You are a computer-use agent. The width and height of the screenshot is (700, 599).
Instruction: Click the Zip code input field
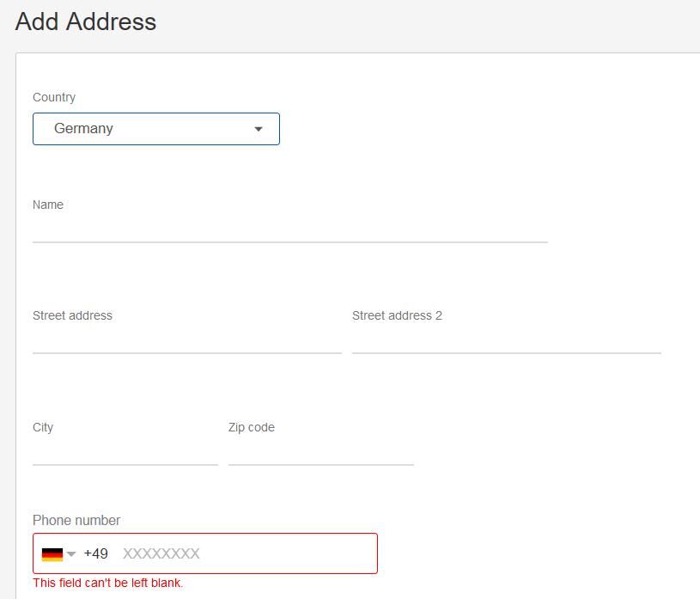click(x=320, y=453)
